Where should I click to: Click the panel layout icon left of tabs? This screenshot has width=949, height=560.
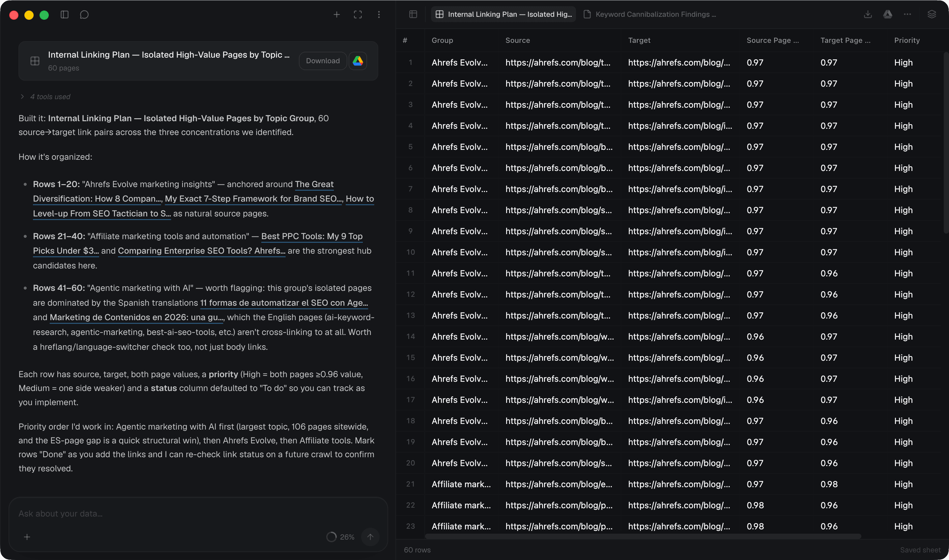coord(413,14)
